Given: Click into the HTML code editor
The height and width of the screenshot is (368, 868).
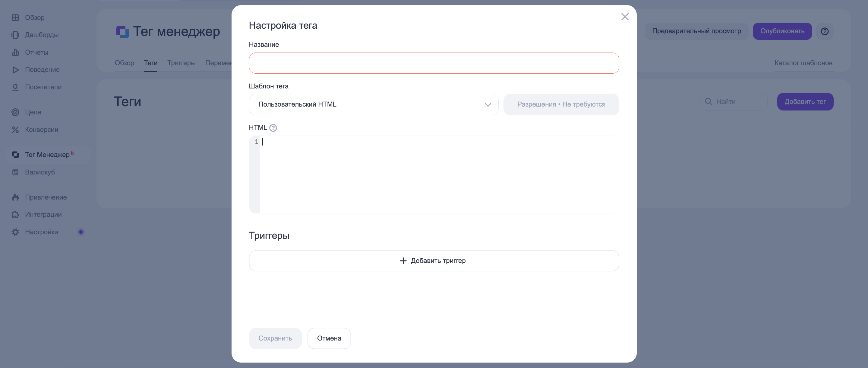Looking at the screenshot, I should click(439, 174).
